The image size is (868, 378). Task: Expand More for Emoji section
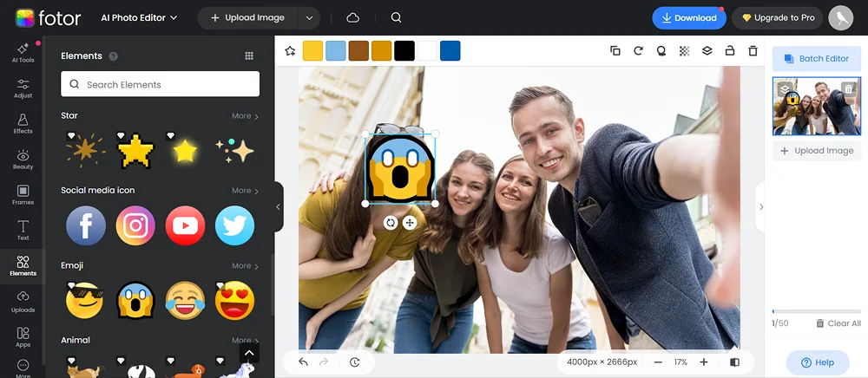245,266
